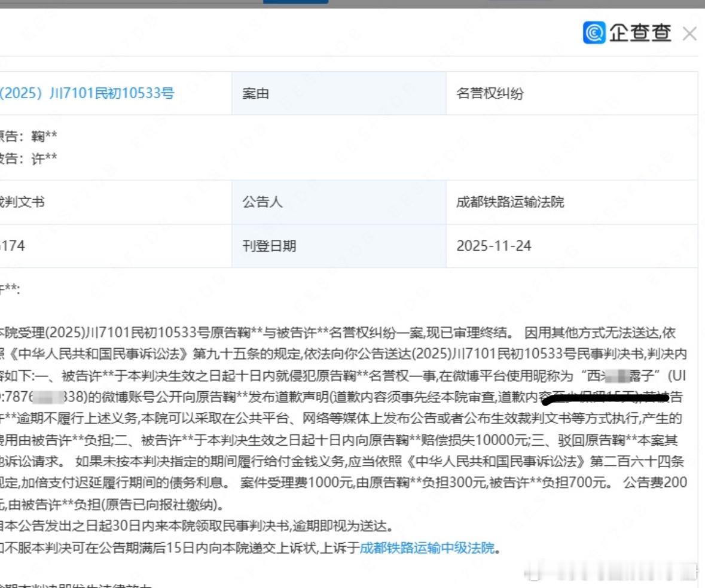The image size is (705, 588).
Task: Select the 裁判文书 type cell
Action: pos(115,202)
